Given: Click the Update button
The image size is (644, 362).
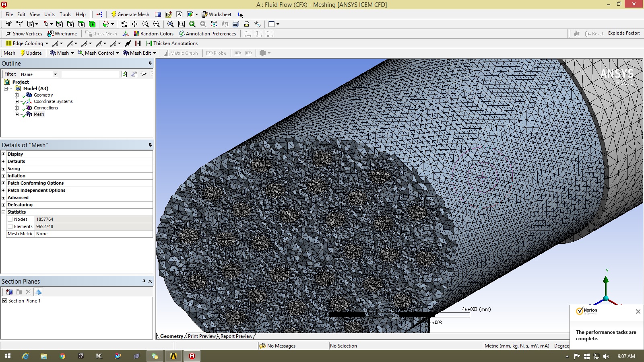Looking at the screenshot, I should (x=31, y=53).
